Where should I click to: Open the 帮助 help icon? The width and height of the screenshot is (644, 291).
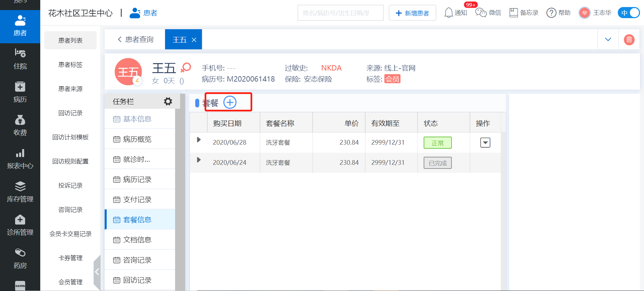[x=551, y=13]
